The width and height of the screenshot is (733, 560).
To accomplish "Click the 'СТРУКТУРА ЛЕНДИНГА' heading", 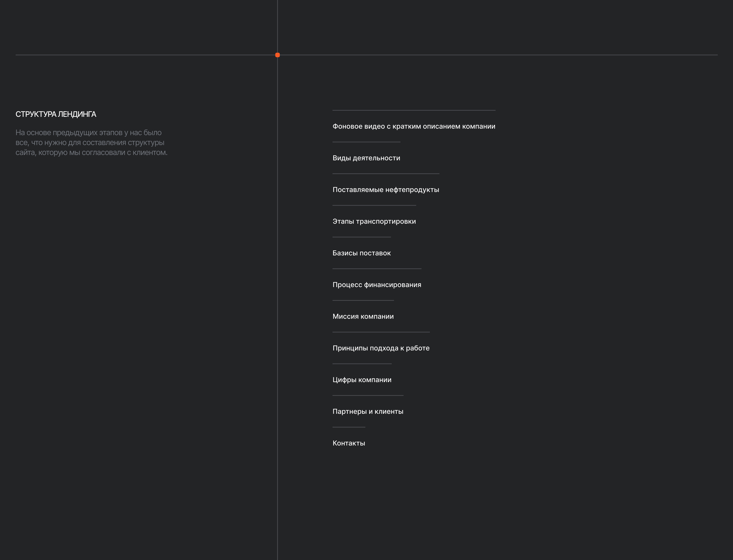I will pyautogui.click(x=56, y=114).
